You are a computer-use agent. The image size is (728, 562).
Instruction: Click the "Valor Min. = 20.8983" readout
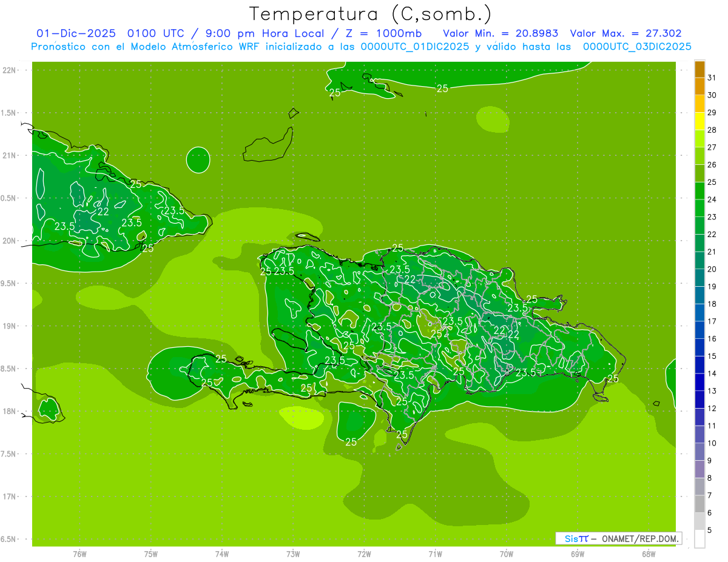(500, 33)
